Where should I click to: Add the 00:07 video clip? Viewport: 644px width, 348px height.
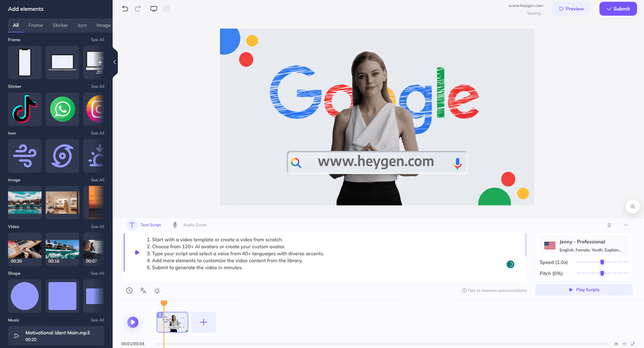94,249
